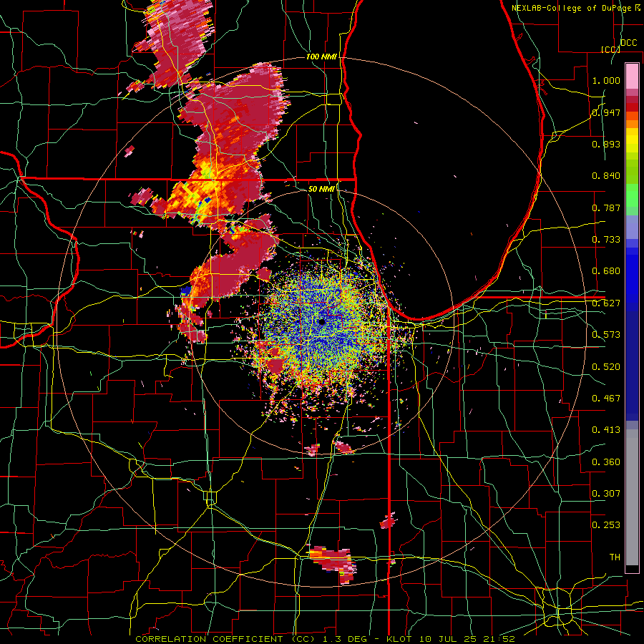Screen dimensions: 644x644
Task: Click the 1.000 scale value
Action: click(x=606, y=80)
